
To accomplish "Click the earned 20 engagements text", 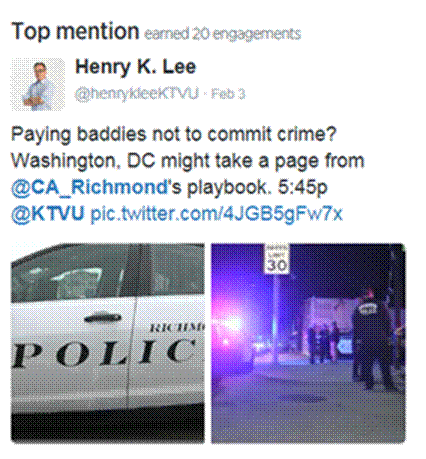I will coord(223,34).
